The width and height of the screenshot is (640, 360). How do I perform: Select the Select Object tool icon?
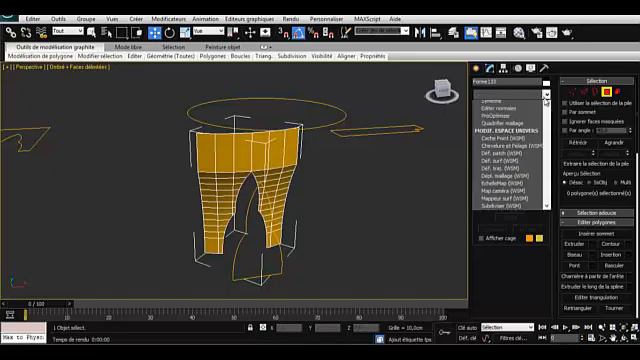click(91, 32)
